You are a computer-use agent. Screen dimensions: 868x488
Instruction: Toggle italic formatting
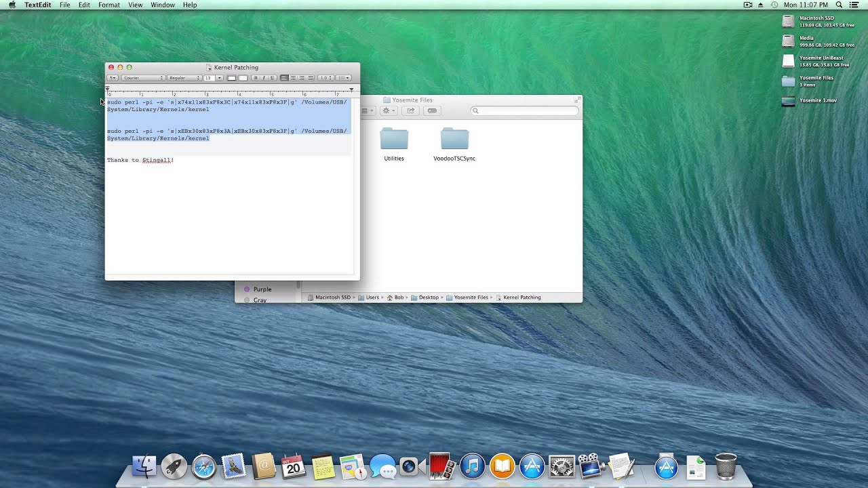[x=263, y=78]
